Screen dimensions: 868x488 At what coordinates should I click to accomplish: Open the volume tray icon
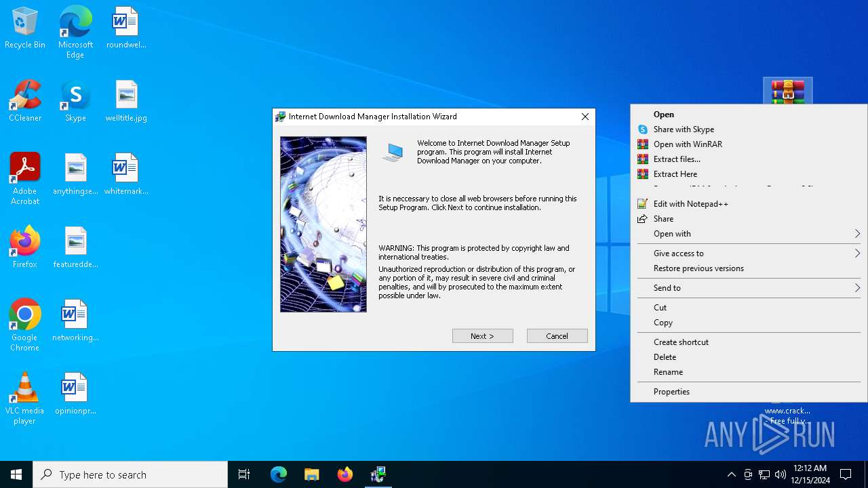pyautogui.click(x=781, y=474)
